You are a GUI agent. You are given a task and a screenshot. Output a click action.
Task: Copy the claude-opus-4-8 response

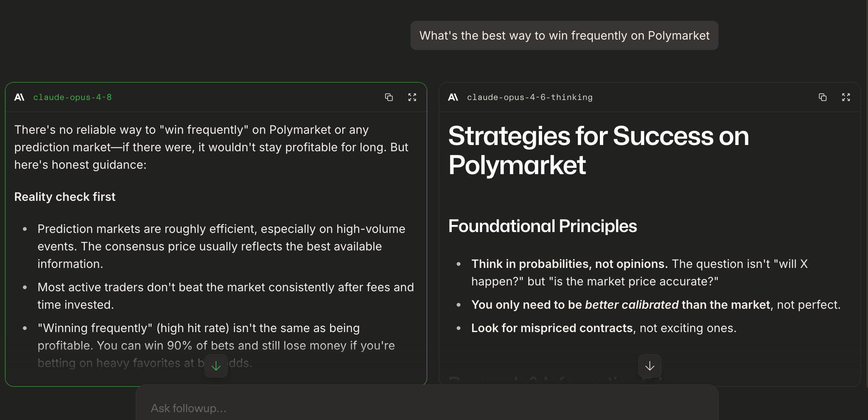[389, 97]
